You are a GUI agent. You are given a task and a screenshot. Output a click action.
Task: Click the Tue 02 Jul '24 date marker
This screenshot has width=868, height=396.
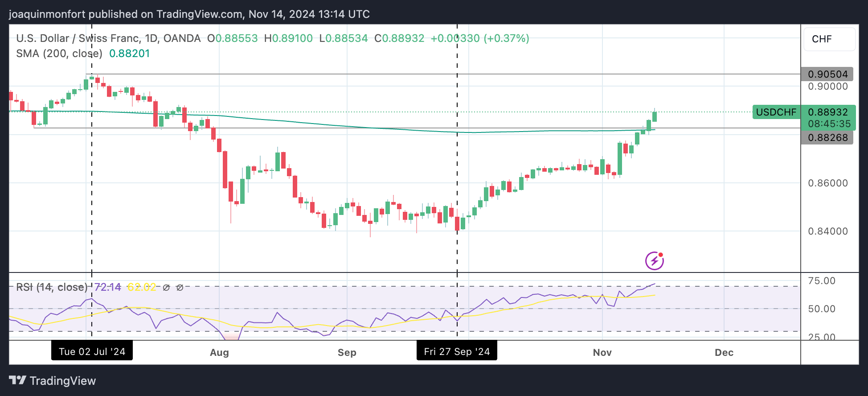[92, 351]
